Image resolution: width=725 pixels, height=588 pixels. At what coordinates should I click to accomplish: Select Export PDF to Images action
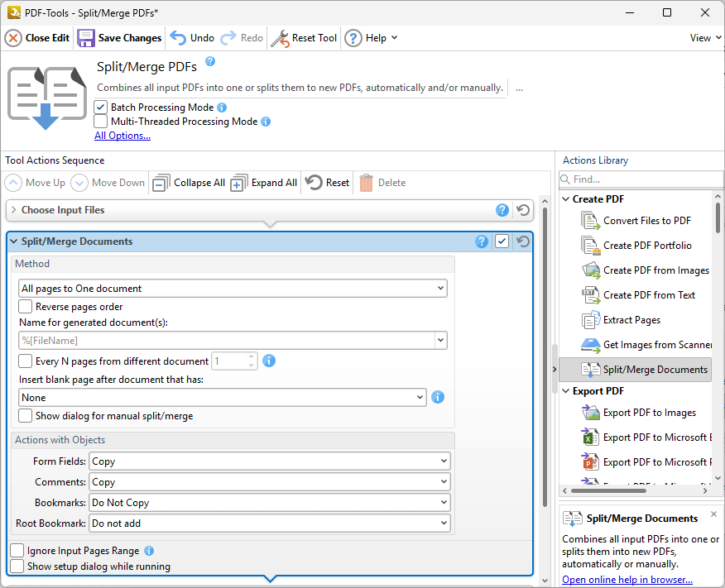coord(639,413)
